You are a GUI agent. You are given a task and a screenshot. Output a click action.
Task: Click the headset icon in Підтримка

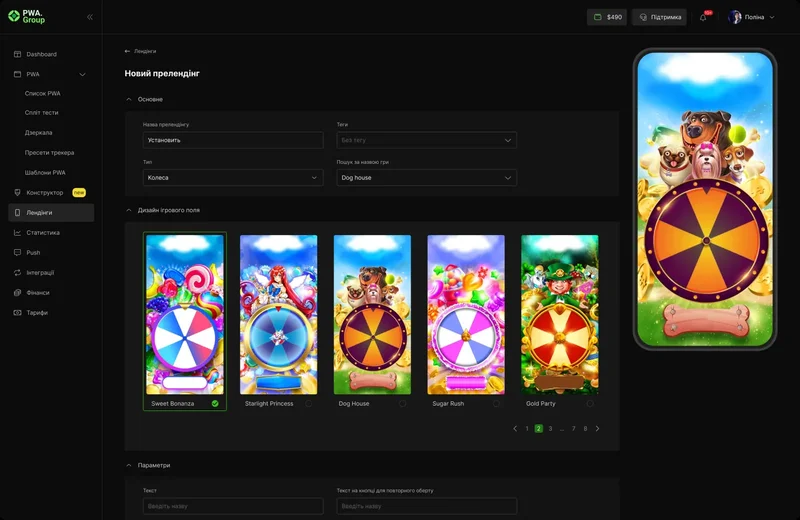click(x=643, y=17)
